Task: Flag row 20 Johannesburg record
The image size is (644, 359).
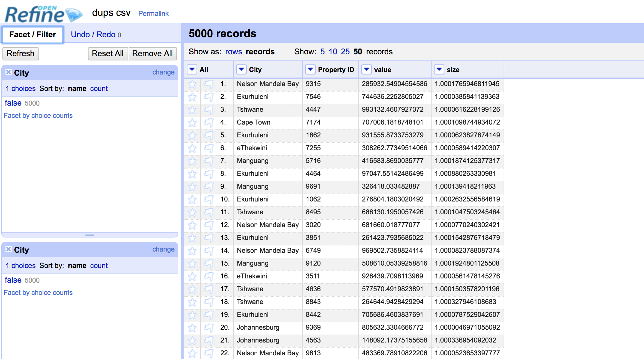Action: coord(209,328)
